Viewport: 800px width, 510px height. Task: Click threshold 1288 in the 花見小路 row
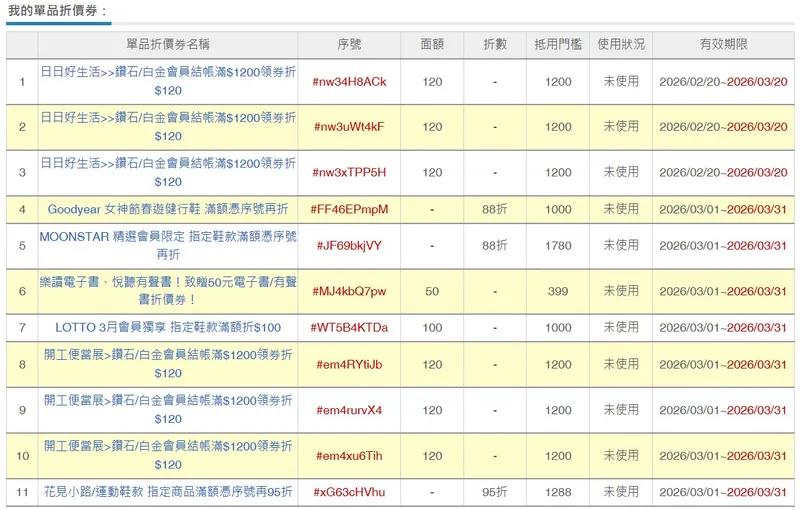[x=558, y=492]
